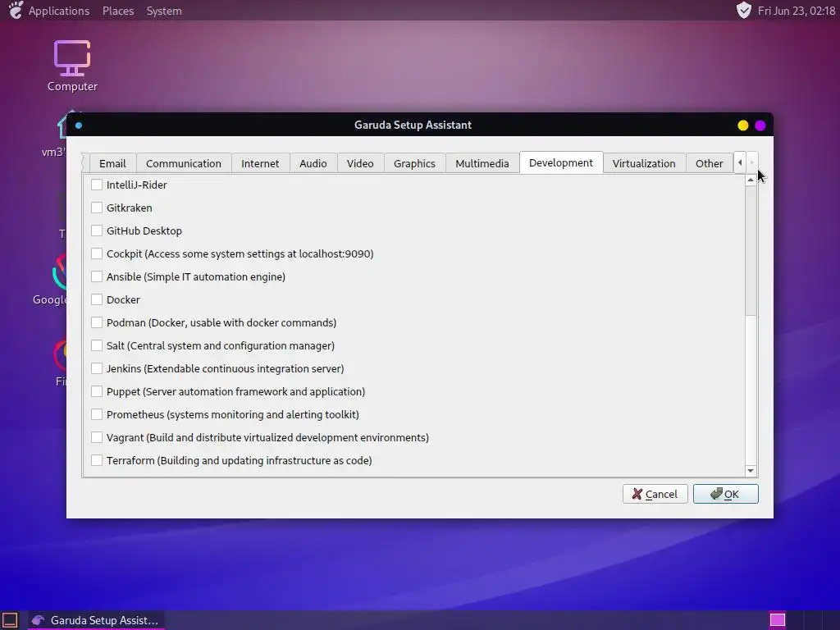Open the System menu
The height and width of the screenshot is (630, 840).
pos(164,11)
